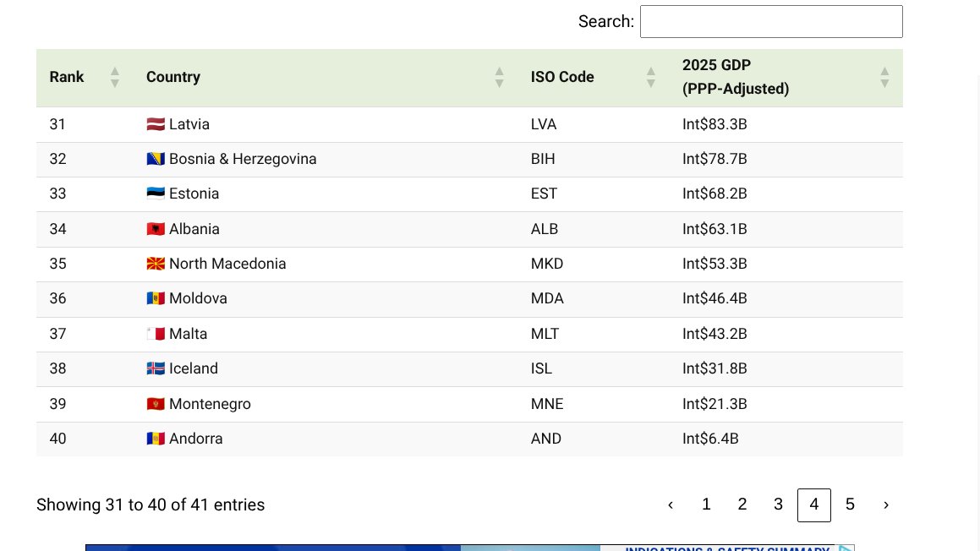The width and height of the screenshot is (980, 551).
Task: Click GDP value Int$78.7B
Action: point(714,159)
